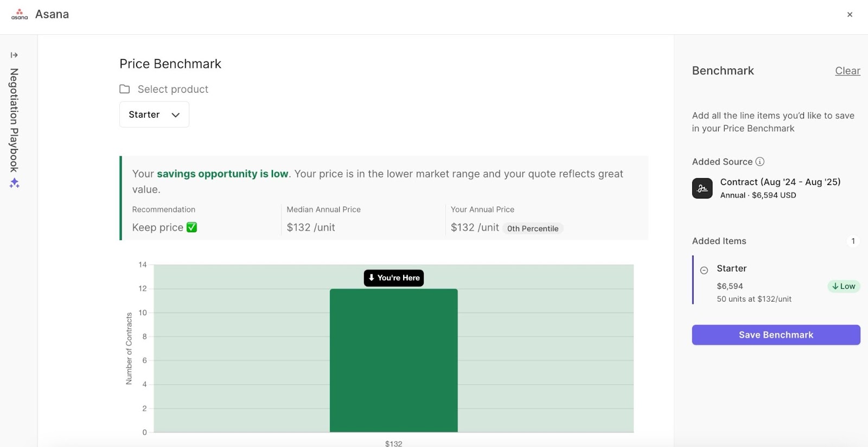Click the $6,594 Starter item amount
The image size is (868, 447).
730,286
